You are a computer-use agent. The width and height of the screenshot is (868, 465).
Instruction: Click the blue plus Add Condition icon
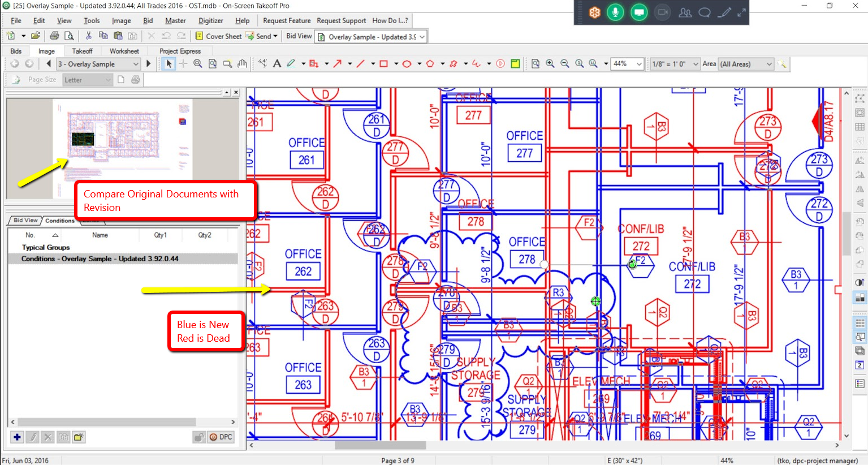(x=17, y=437)
